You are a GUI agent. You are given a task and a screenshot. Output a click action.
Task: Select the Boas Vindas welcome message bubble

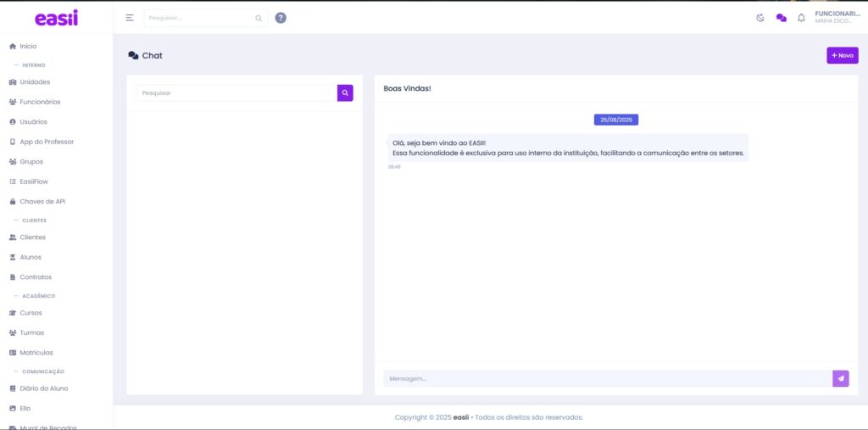tap(567, 148)
